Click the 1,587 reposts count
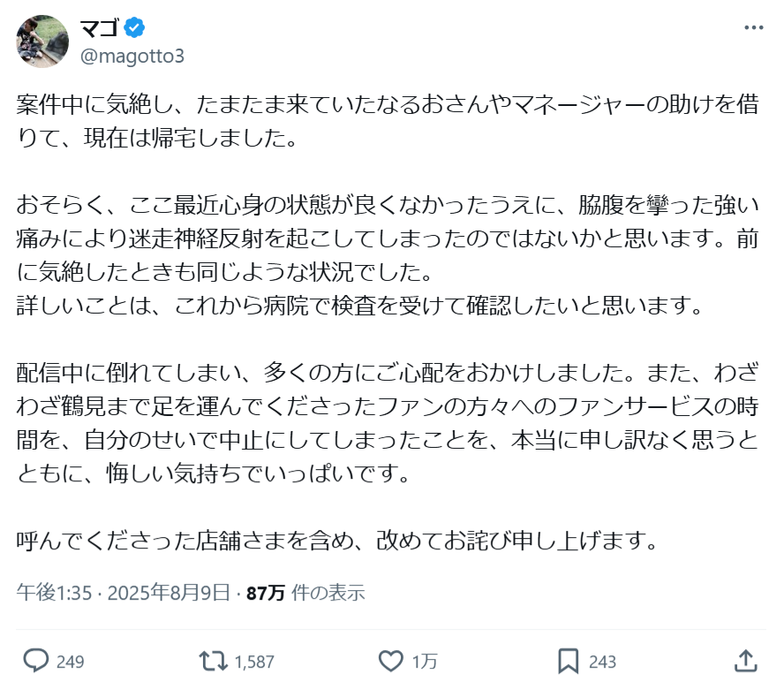The image size is (784, 689). [254, 662]
